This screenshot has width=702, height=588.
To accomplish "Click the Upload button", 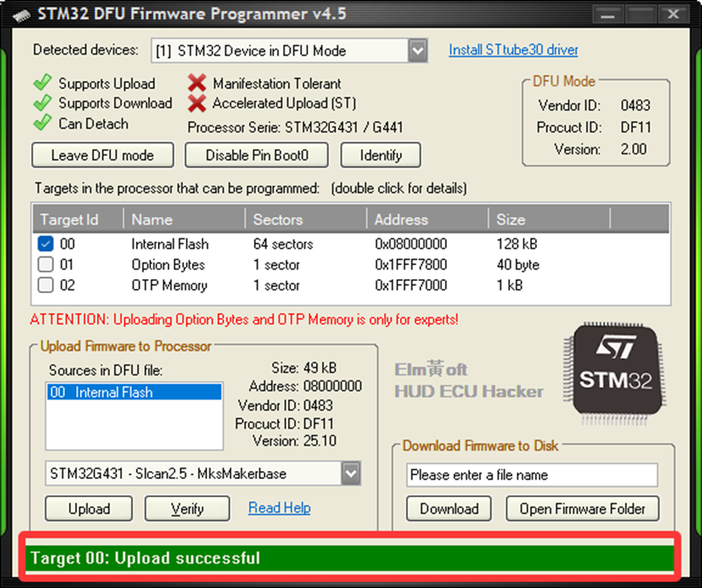I will click(89, 509).
